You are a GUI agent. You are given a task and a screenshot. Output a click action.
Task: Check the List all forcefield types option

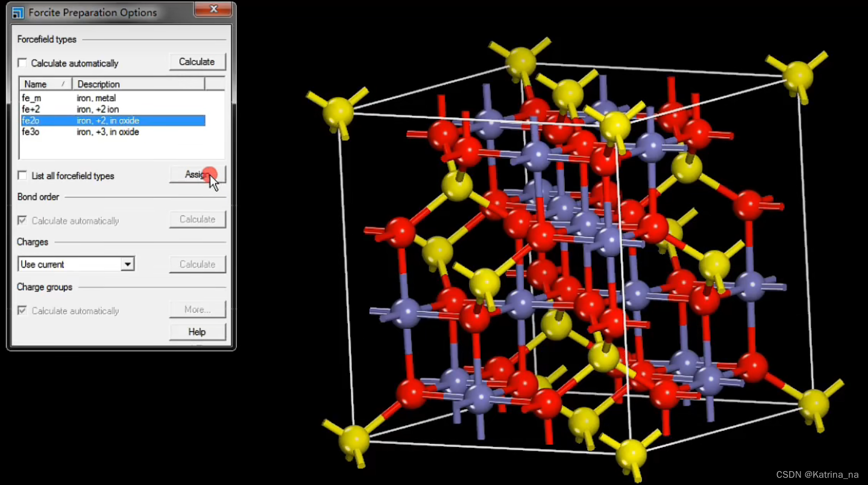pos(22,176)
